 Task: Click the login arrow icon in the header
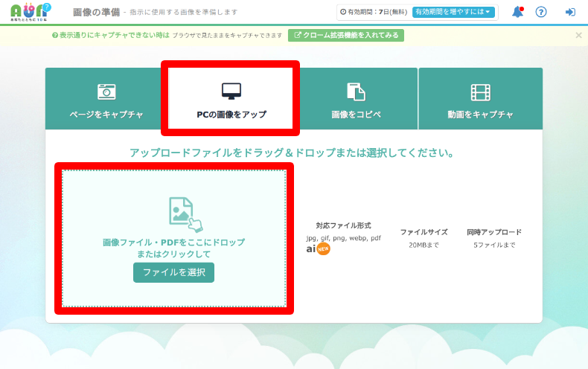point(570,12)
